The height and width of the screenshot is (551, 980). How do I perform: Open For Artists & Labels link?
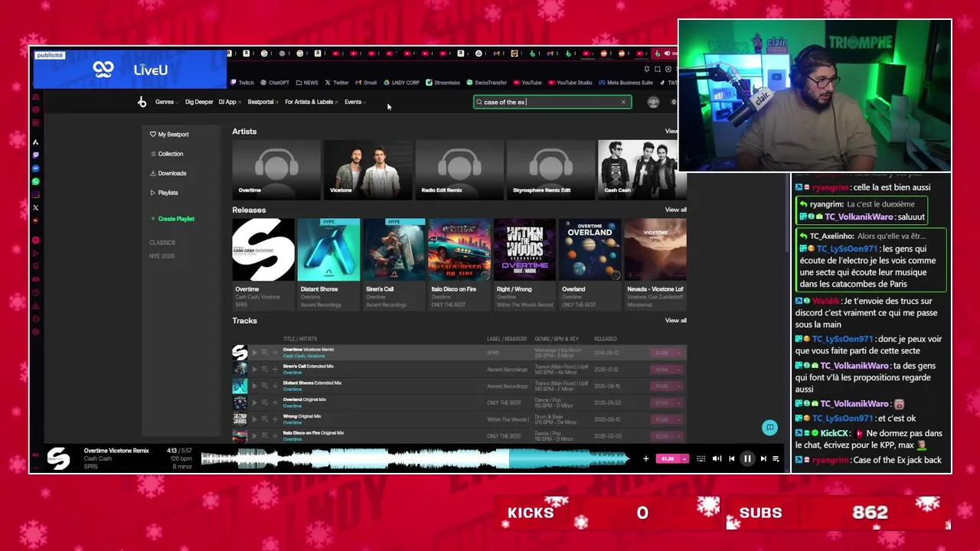(x=311, y=102)
